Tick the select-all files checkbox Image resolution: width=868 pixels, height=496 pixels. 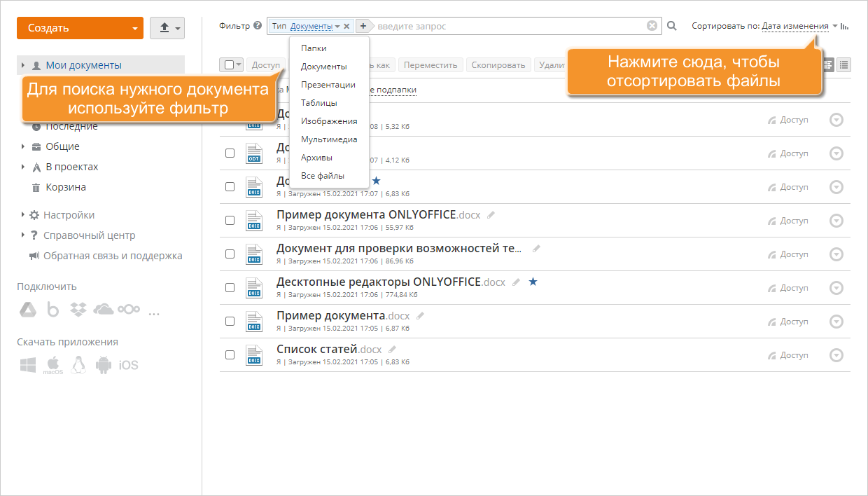(229, 64)
